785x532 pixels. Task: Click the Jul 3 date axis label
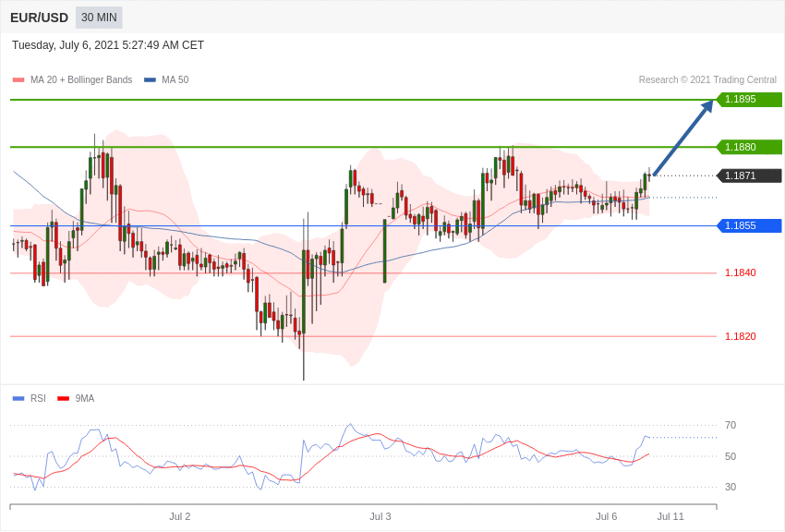pos(380,516)
